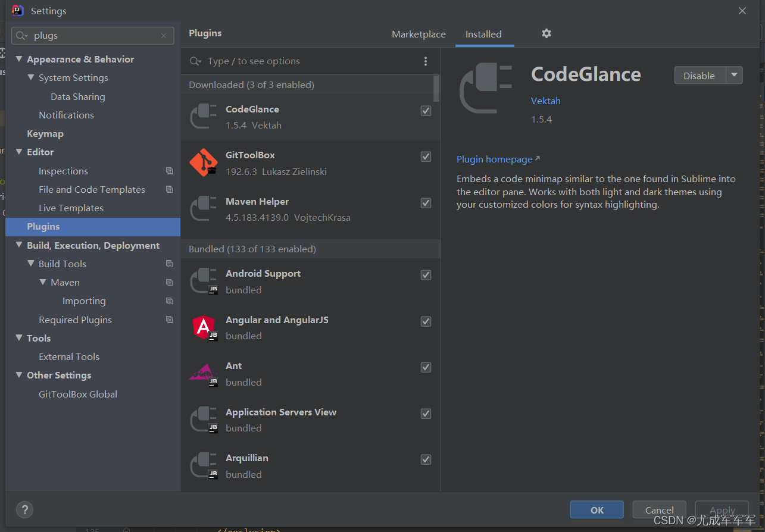Open the Notifications settings page
The image size is (765, 532).
click(66, 115)
